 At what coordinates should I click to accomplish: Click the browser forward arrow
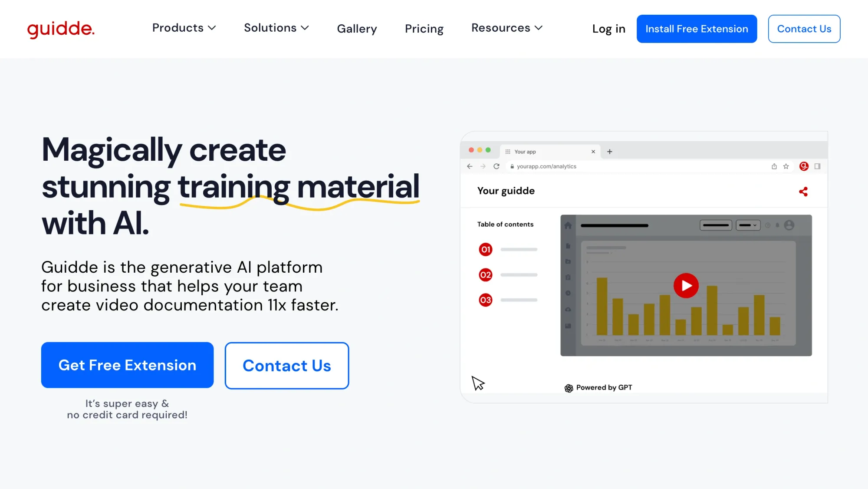483,166
